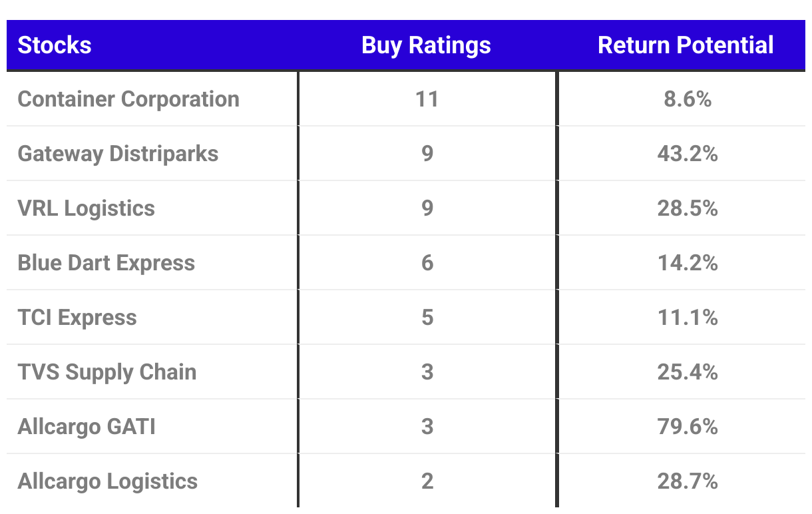This screenshot has width=812, height=514.
Task: Select the VRL Logistics stock name
Action: (x=86, y=208)
